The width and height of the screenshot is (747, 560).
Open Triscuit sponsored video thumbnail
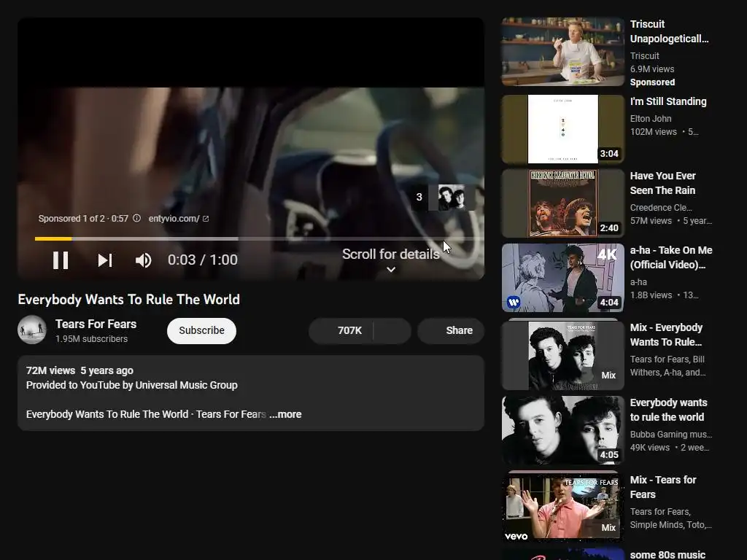562,52
